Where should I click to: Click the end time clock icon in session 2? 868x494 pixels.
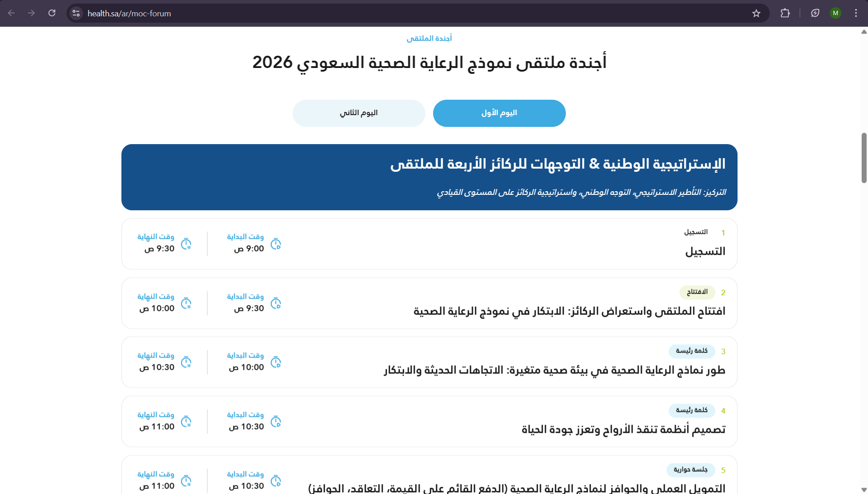(186, 303)
